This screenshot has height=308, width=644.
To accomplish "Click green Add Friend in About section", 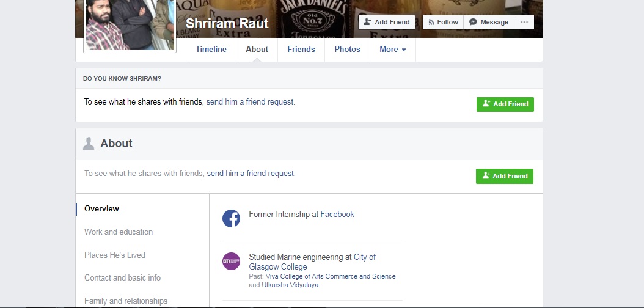I will (504, 176).
